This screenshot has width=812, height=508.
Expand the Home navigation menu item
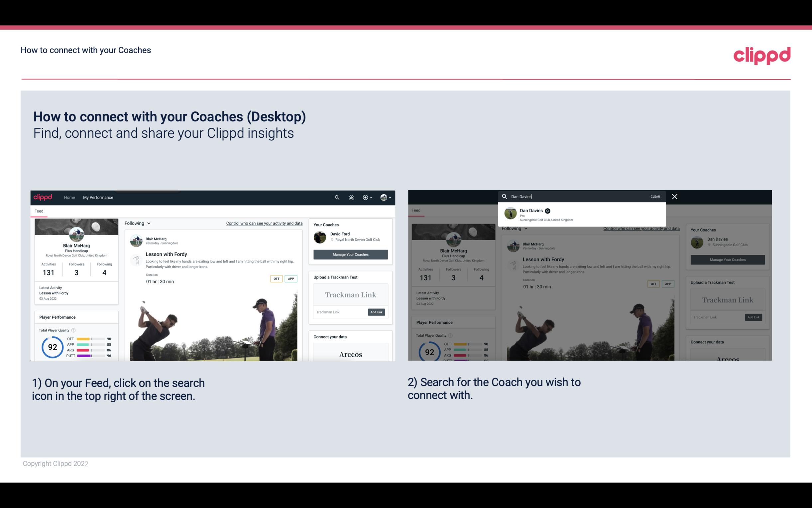(x=70, y=197)
